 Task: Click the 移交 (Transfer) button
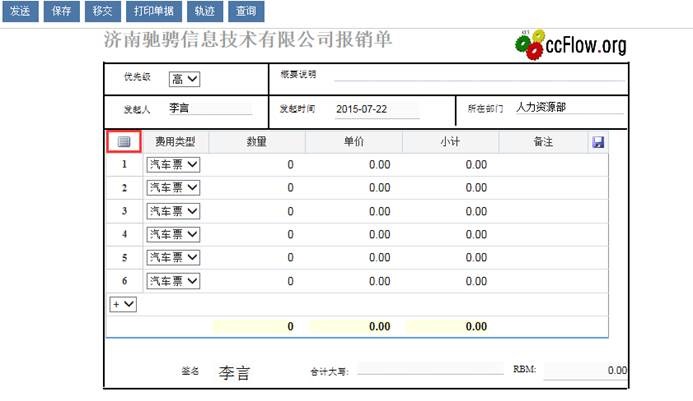coord(101,12)
